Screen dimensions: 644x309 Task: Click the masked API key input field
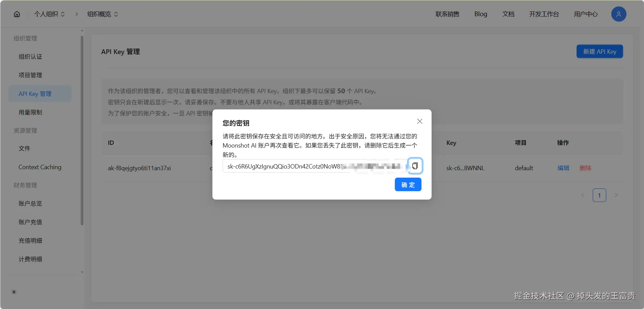(x=303, y=166)
